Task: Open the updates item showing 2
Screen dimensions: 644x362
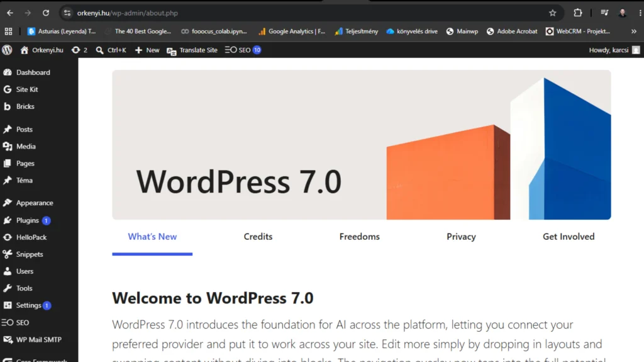Action: (x=80, y=50)
